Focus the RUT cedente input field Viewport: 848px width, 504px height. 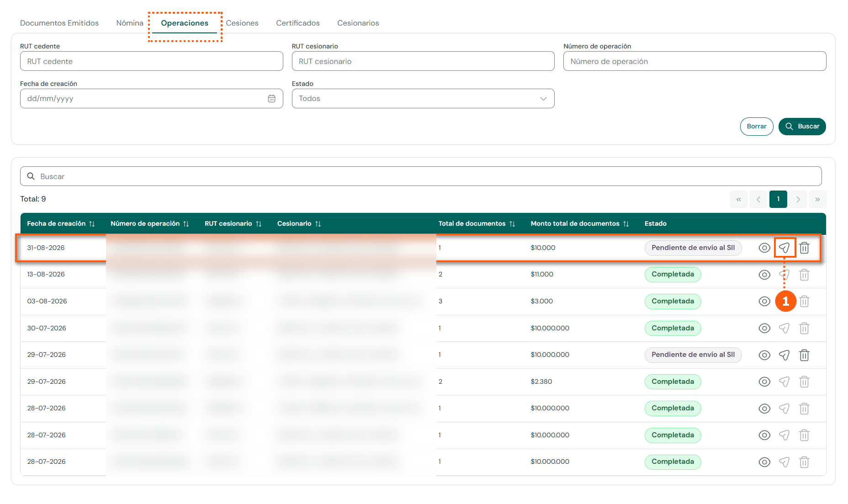[x=152, y=61]
